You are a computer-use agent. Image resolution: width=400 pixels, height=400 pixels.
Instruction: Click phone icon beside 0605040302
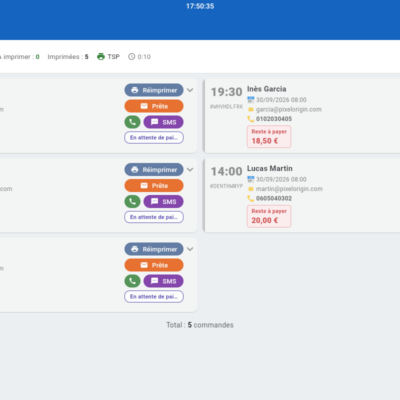click(250, 198)
